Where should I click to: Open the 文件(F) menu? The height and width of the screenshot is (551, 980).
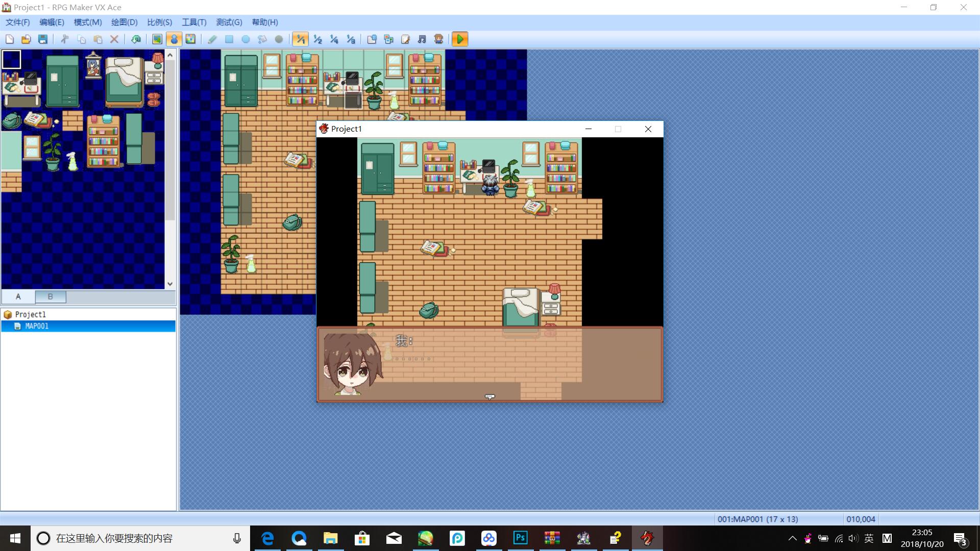tap(17, 22)
